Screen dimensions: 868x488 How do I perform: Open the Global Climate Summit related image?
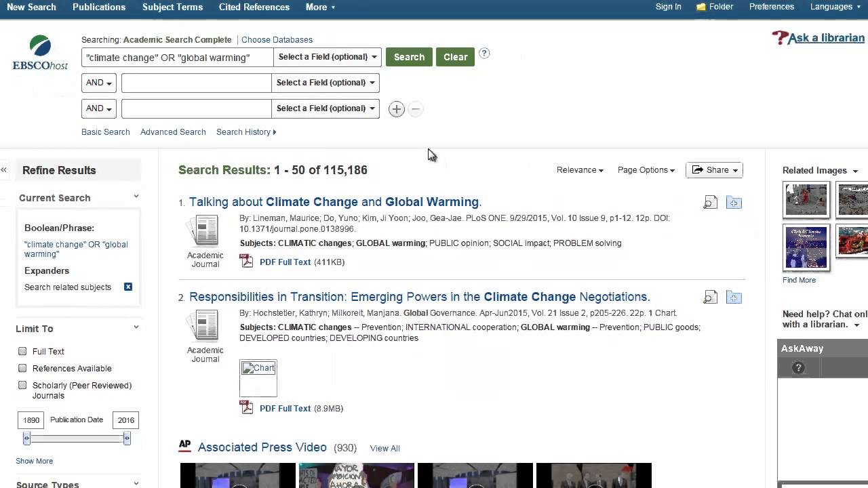tap(806, 247)
